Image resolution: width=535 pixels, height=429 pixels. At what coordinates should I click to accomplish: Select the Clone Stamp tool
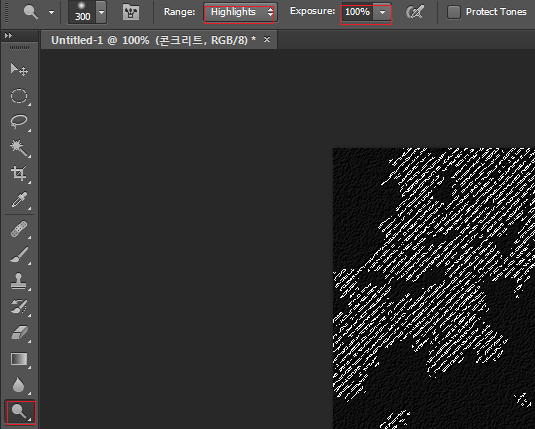point(19,281)
